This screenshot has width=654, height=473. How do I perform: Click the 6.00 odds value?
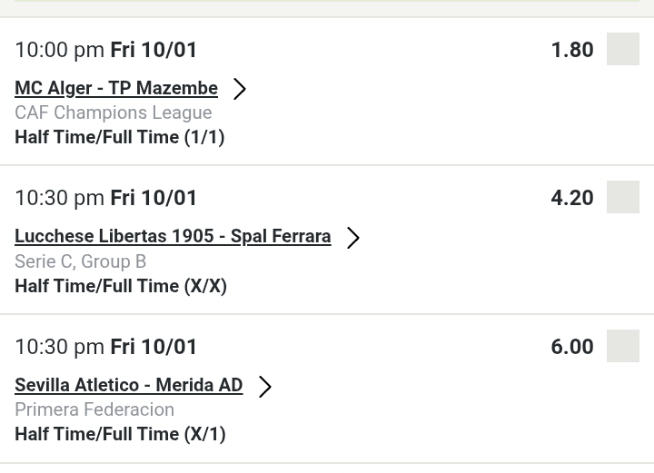tap(575, 347)
